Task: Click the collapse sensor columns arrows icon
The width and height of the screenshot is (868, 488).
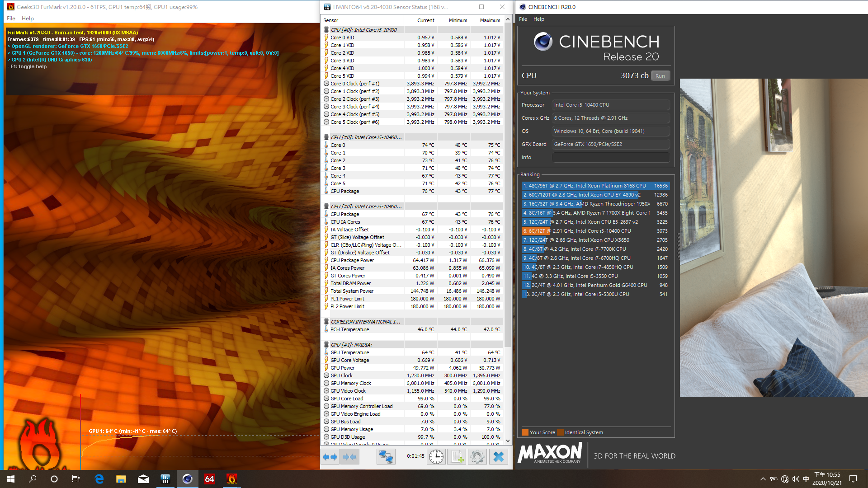Action: 349,457
